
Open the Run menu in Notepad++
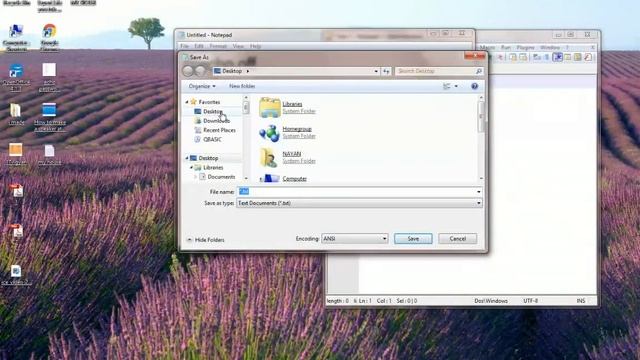pos(506,48)
